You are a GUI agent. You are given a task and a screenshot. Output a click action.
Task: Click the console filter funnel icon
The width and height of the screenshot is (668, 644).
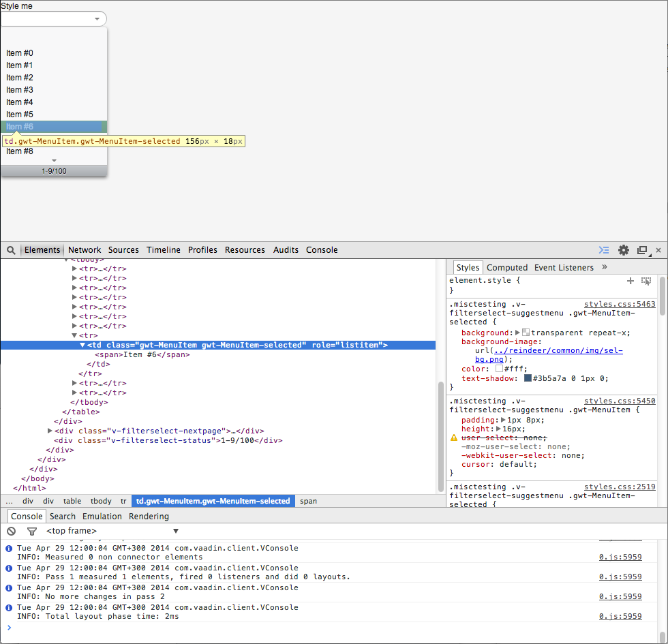[x=31, y=531]
